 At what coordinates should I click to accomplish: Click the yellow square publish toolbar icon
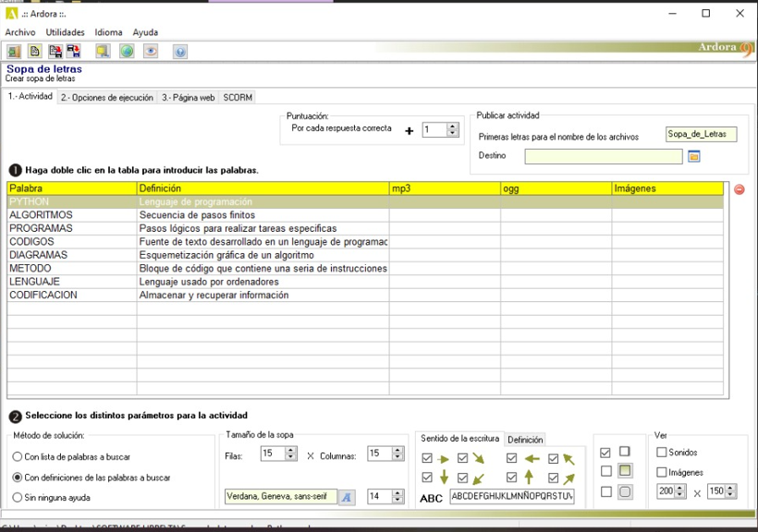point(103,51)
